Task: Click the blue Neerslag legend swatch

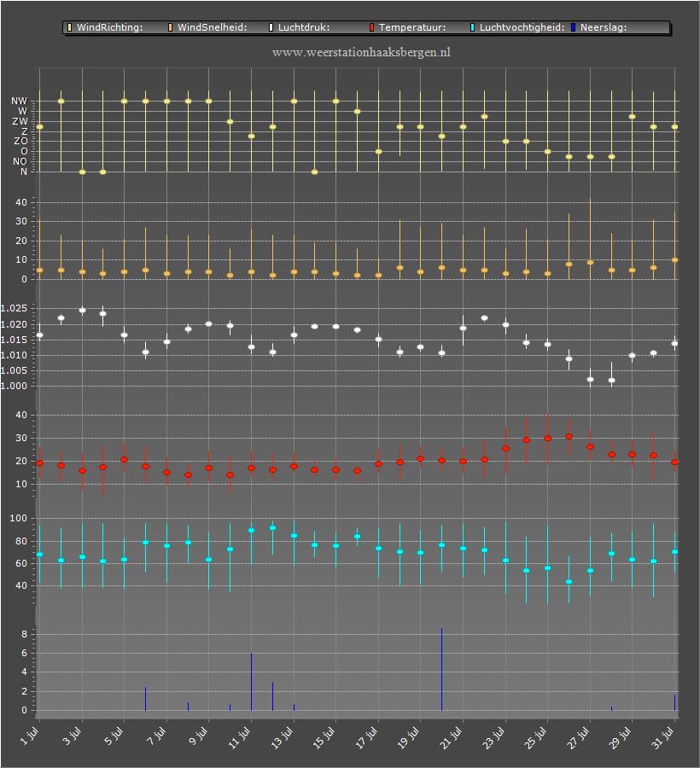Action: pyautogui.click(x=574, y=27)
